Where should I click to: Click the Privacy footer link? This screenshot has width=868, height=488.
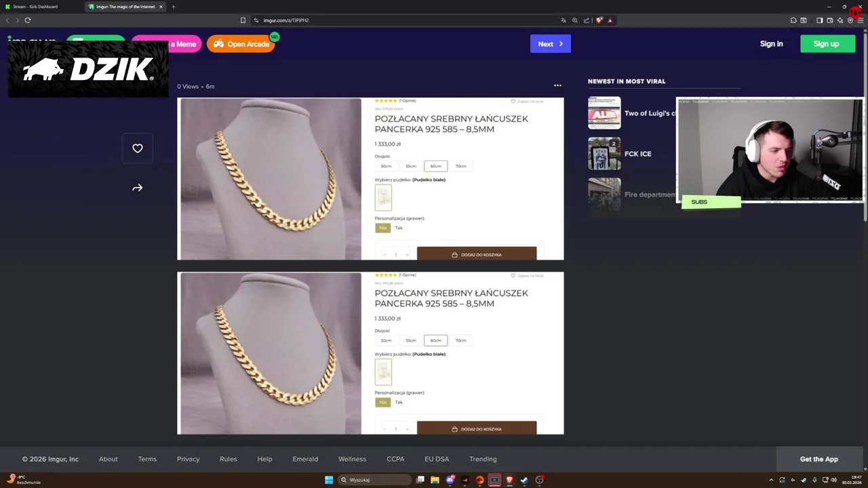point(189,459)
